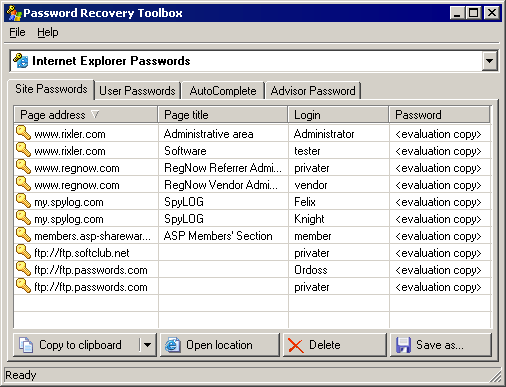Viewport: 506px width, 387px height.
Task: Click key icon beside Software page title row
Action: coord(23,150)
